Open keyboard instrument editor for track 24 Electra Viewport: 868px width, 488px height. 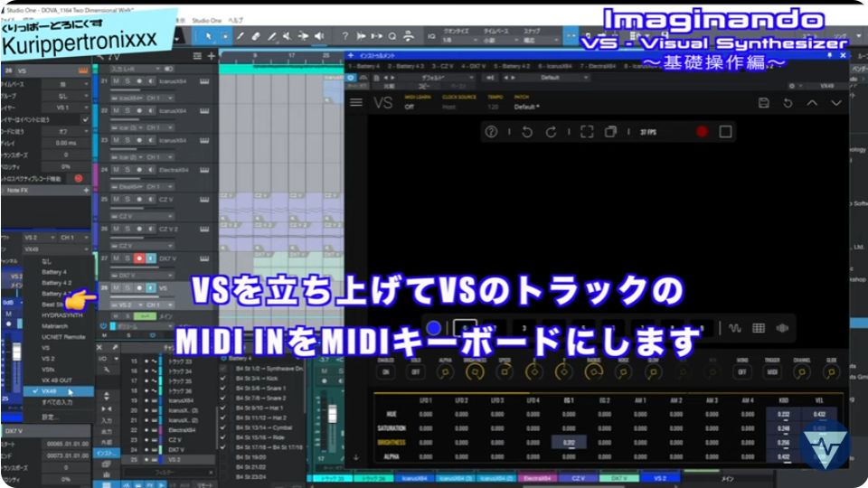click(x=204, y=170)
